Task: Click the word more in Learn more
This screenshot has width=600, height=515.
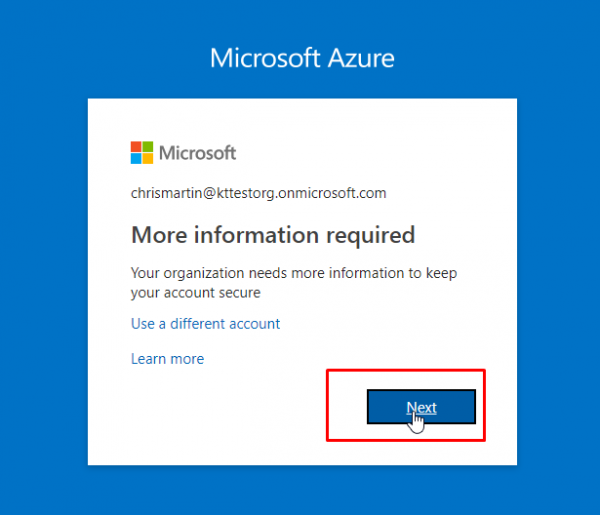Action: [x=187, y=359]
